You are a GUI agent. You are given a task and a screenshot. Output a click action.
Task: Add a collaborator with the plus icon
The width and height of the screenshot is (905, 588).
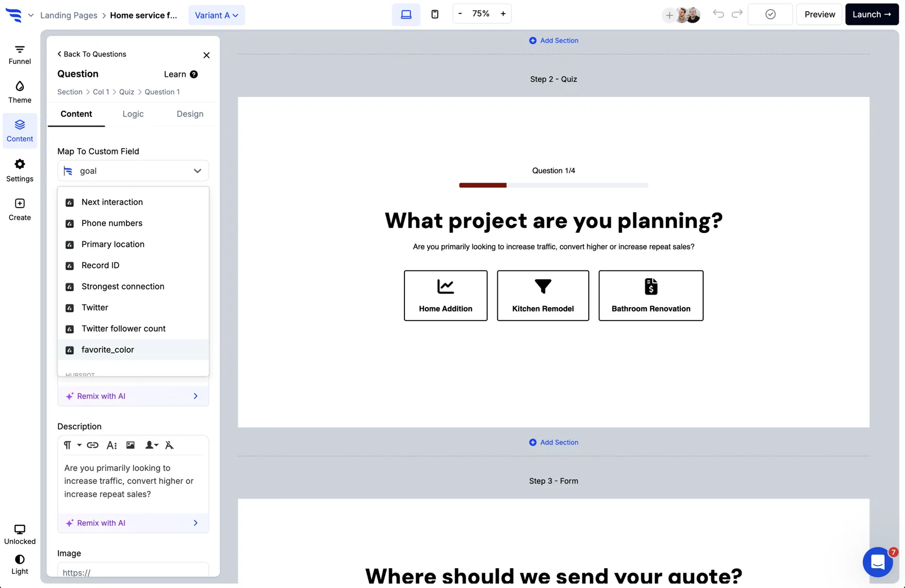point(669,15)
